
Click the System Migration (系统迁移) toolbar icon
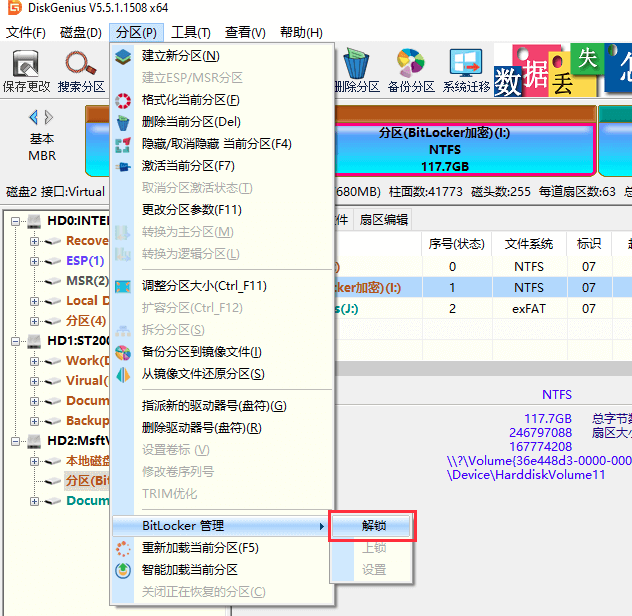[x=466, y=63]
